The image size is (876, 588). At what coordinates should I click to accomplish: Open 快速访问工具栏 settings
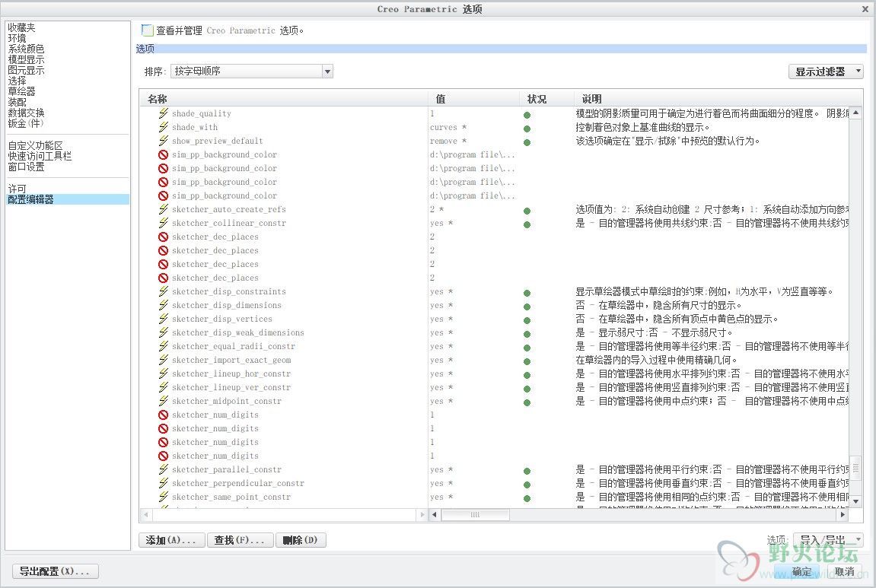(x=40, y=156)
